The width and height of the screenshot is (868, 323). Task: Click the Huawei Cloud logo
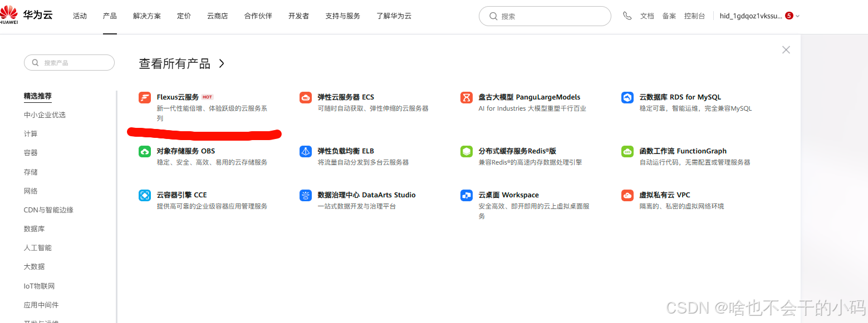pyautogui.click(x=26, y=16)
